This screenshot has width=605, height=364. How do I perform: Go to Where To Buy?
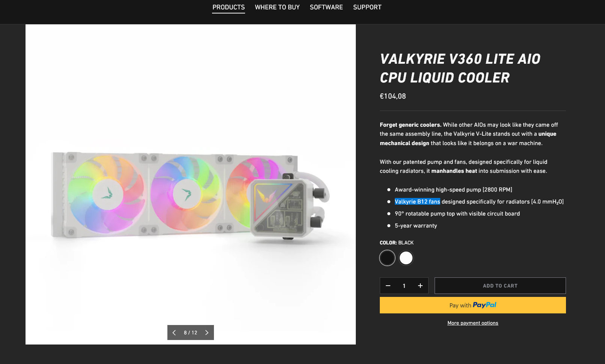coord(277,7)
